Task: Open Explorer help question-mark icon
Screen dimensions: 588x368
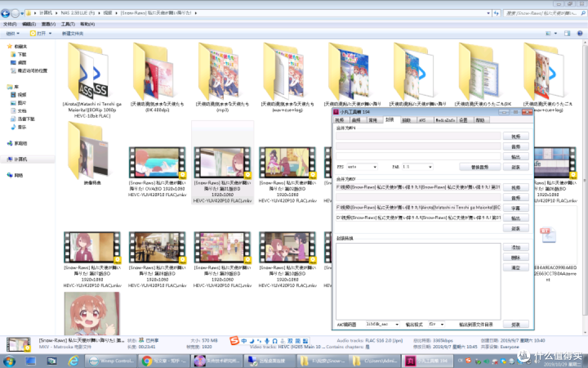Action: point(580,33)
